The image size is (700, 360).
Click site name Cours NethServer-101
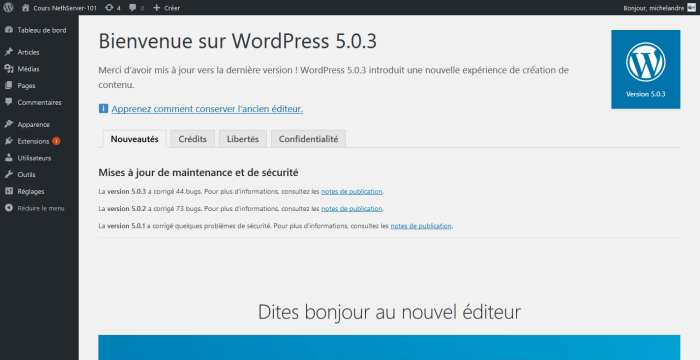(x=65, y=8)
